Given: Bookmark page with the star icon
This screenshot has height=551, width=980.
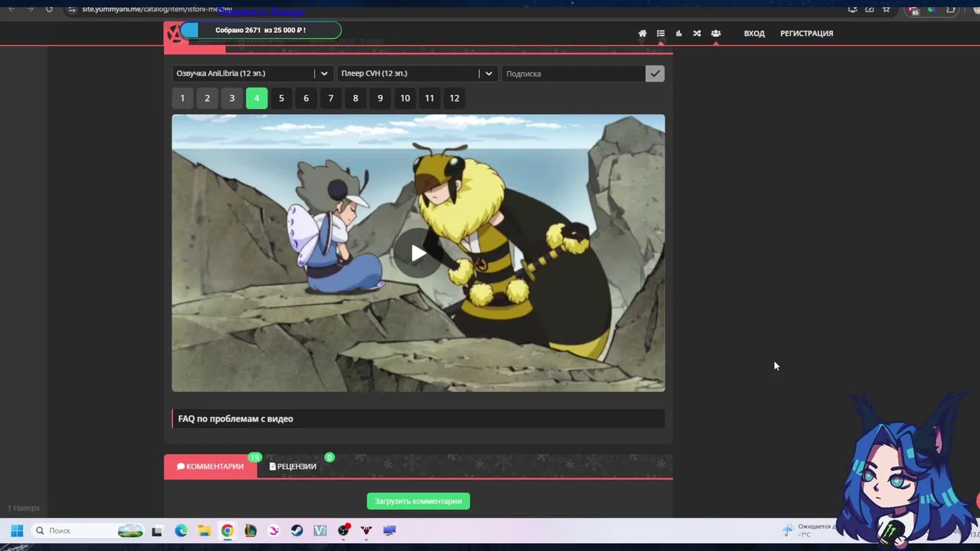Looking at the screenshot, I should tap(886, 9).
